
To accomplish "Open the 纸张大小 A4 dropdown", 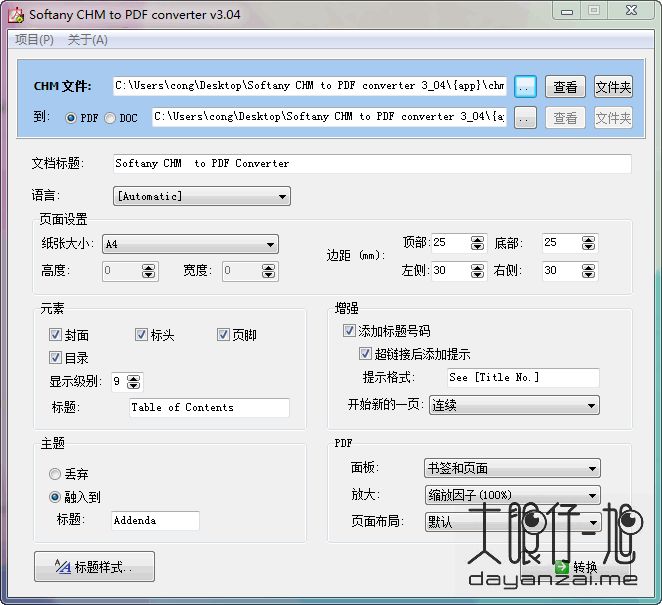I will click(x=190, y=244).
